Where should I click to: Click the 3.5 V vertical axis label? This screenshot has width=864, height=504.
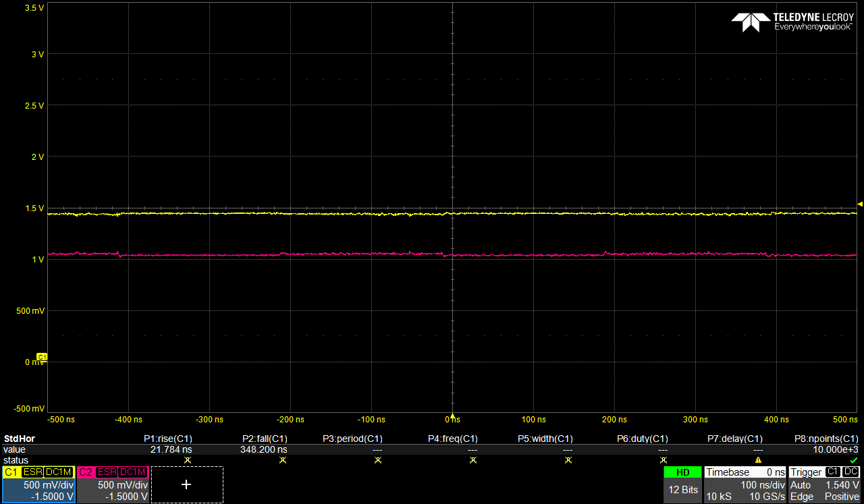tap(34, 7)
